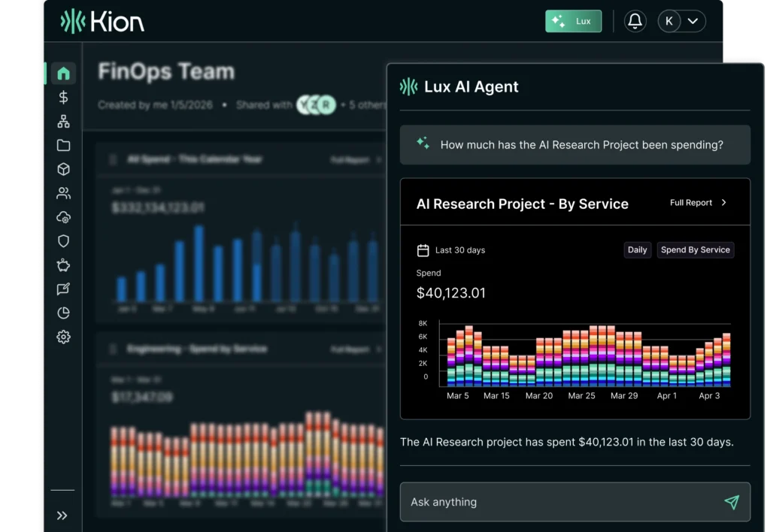This screenshot has width=770, height=532.
Task: Select the shield compliance icon
Action: (x=63, y=241)
